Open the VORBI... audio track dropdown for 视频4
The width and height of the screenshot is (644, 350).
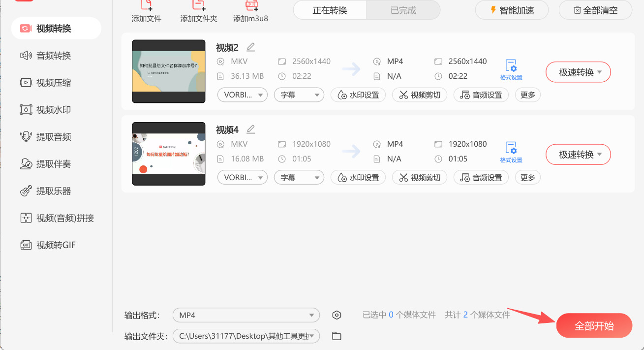243,177
